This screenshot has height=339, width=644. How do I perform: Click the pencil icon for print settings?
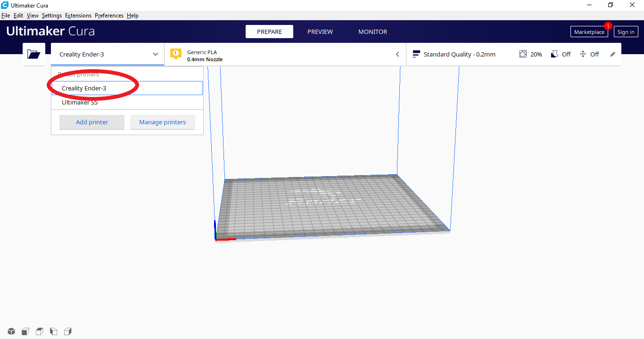(613, 54)
